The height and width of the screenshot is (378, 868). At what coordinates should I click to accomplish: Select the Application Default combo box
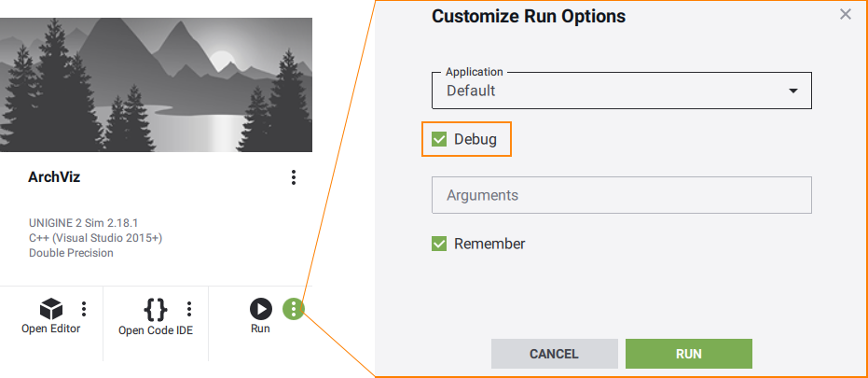click(x=621, y=91)
